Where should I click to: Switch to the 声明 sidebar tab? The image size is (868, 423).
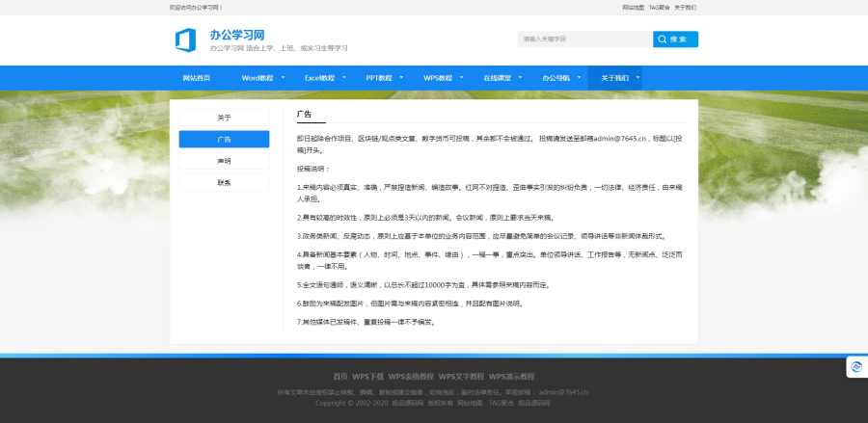point(224,161)
